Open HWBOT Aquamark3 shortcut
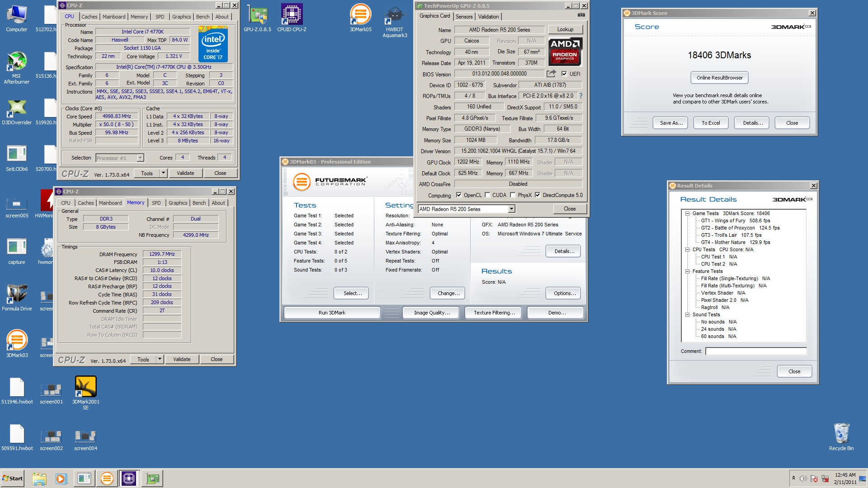Image resolution: width=868 pixels, height=488 pixels. [x=395, y=22]
